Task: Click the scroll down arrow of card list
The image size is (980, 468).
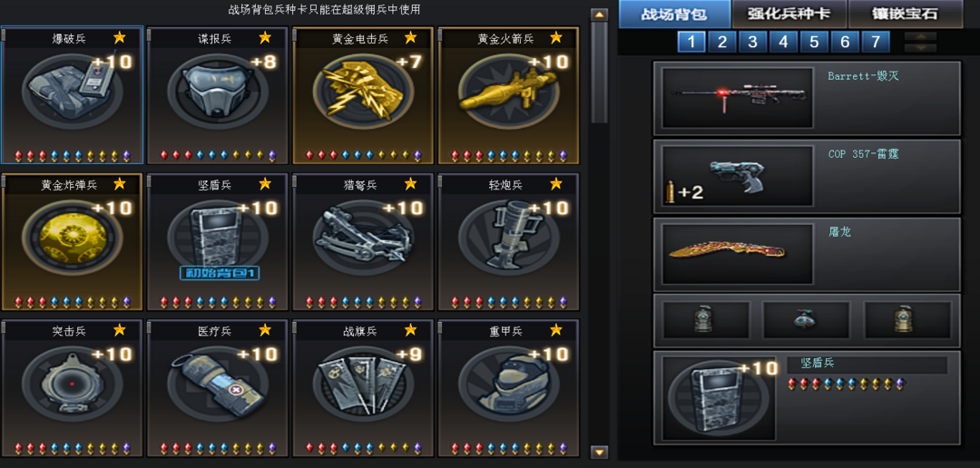Action: click(600, 452)
